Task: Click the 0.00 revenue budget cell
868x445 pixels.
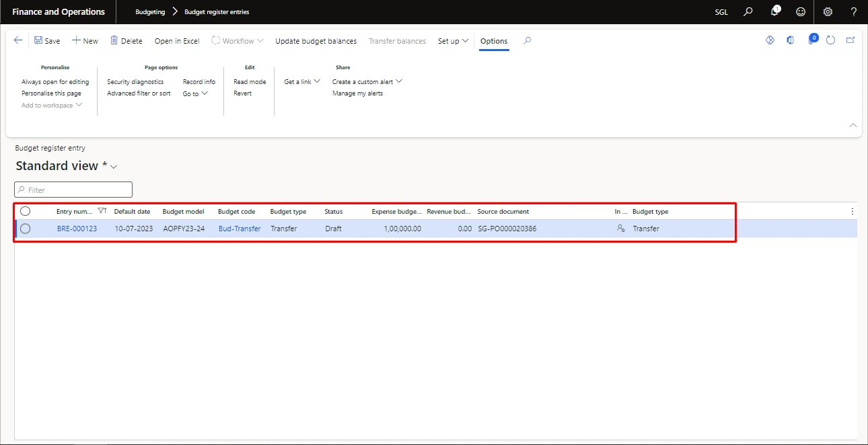Action: pos(464,229)
